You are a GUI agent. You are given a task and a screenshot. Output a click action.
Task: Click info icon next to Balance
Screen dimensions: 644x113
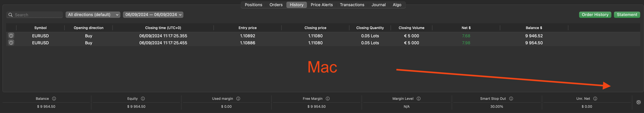[54, 99]
